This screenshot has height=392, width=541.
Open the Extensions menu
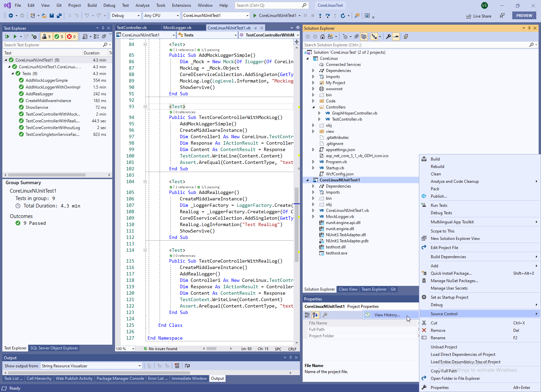[x=181, y=5]
